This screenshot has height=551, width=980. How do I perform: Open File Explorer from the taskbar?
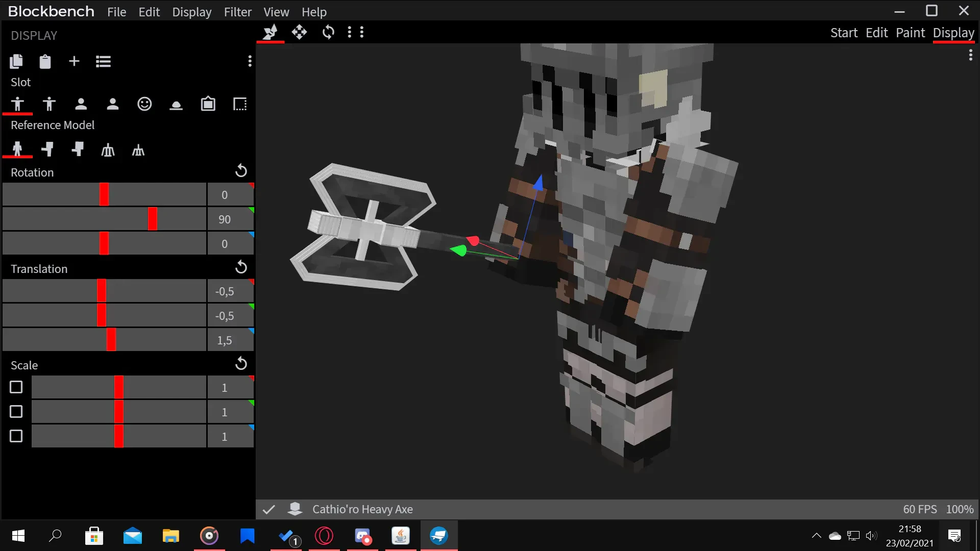[x=170, y=536]
